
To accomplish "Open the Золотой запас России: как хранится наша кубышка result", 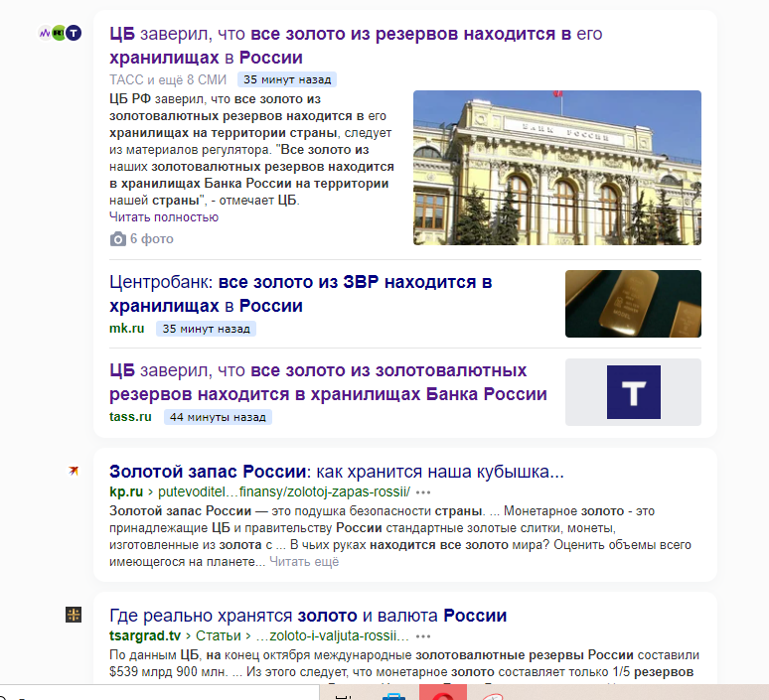I will click(x=337, y=472).
